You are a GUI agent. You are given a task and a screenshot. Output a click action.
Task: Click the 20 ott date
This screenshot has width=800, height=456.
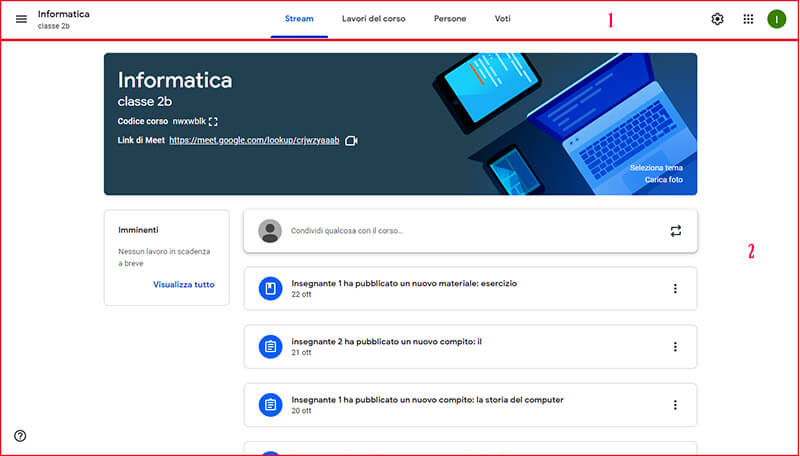[x=301, y=411]
